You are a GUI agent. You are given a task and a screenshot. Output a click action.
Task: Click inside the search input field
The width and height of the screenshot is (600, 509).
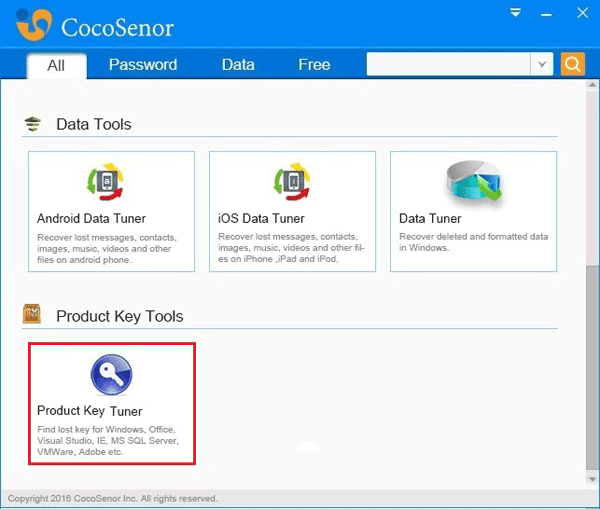pos(448,64)
